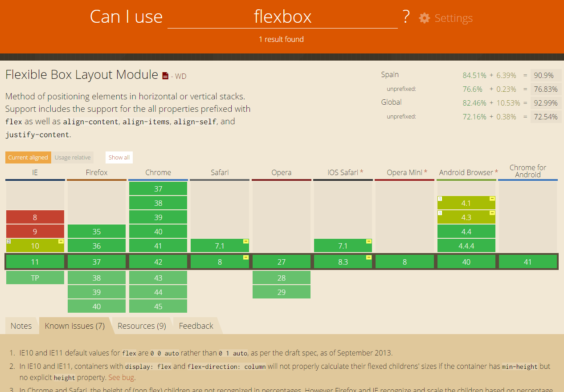Viewport: 564px width, 392px height.
Task: Click the IE 8 unsupported cell
Action: coord(35,217)
